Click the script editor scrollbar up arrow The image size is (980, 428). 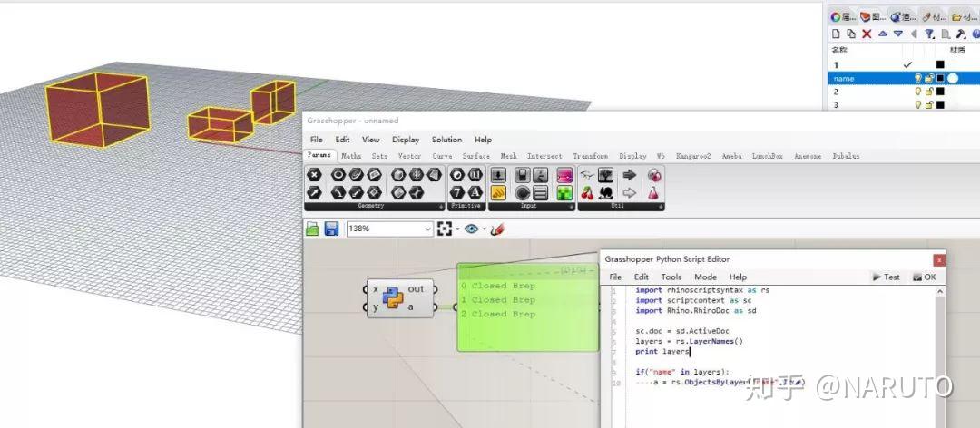point(940,291)
